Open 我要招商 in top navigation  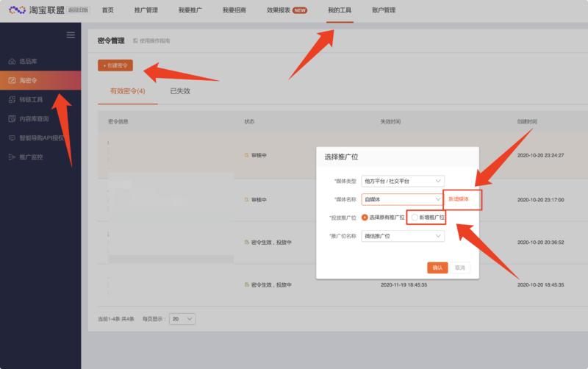click(x=234, y=10)
